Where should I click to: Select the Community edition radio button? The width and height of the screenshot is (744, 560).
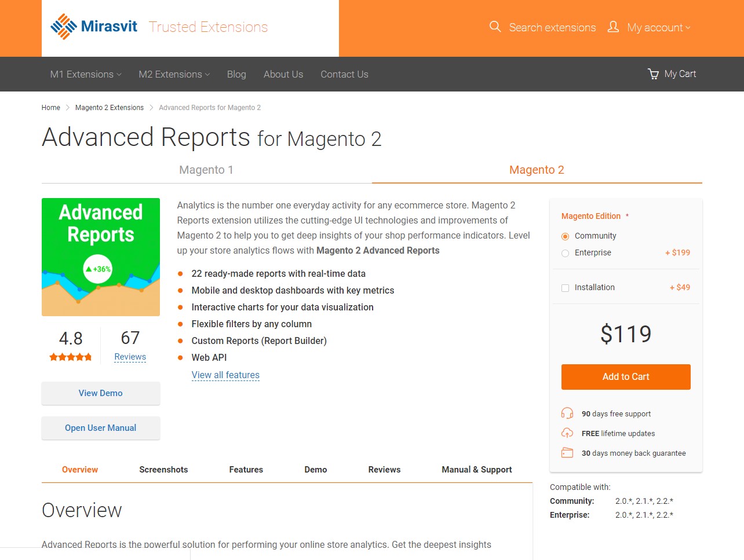coord(566,236)
